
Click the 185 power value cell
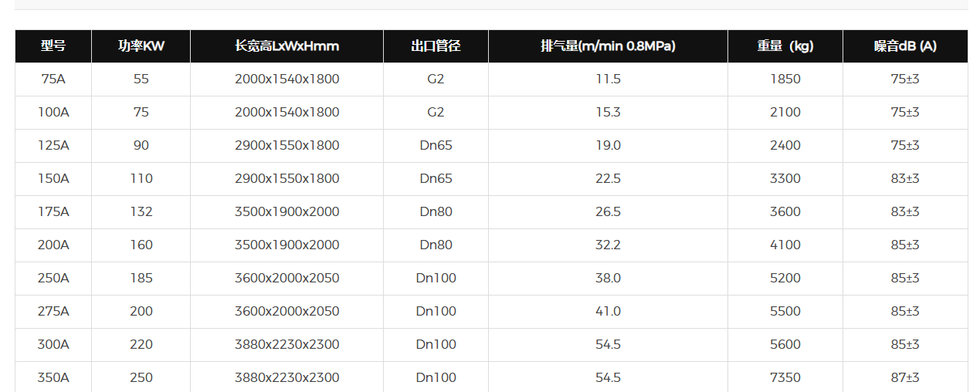click(x=141, y=279)
